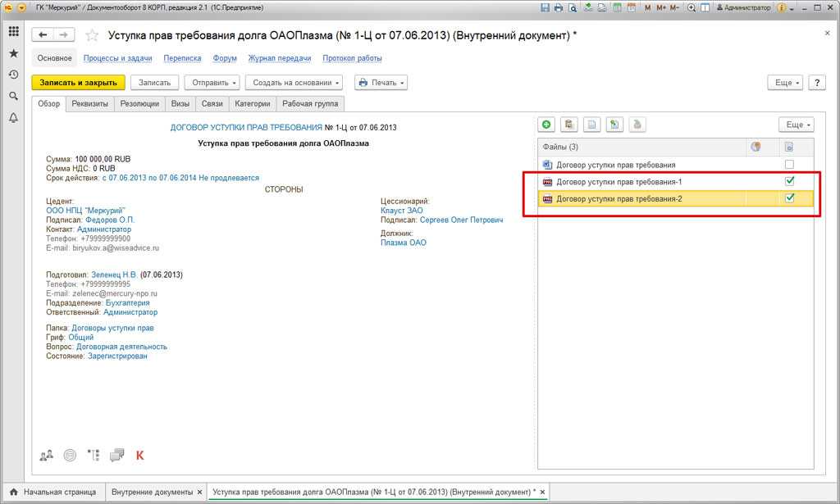The image size is (840, 504).
Task: Switch to the Реквизиты tab
Action: [x=89, y=104]
